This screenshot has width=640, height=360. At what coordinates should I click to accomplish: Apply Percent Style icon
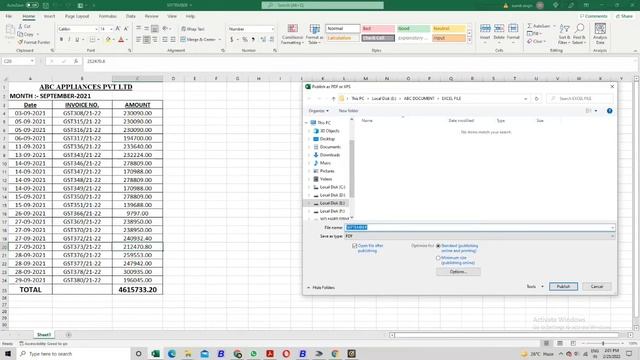click(244, 40)
